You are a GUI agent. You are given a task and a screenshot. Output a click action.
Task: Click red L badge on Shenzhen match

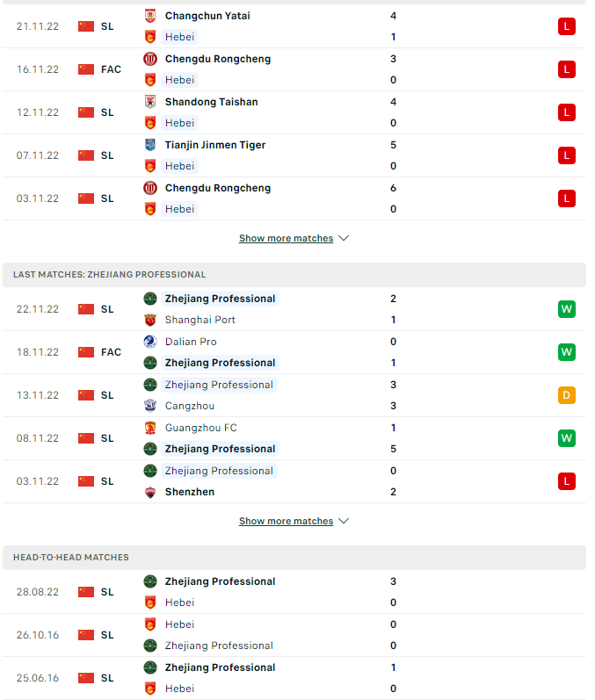click(566, 481)
